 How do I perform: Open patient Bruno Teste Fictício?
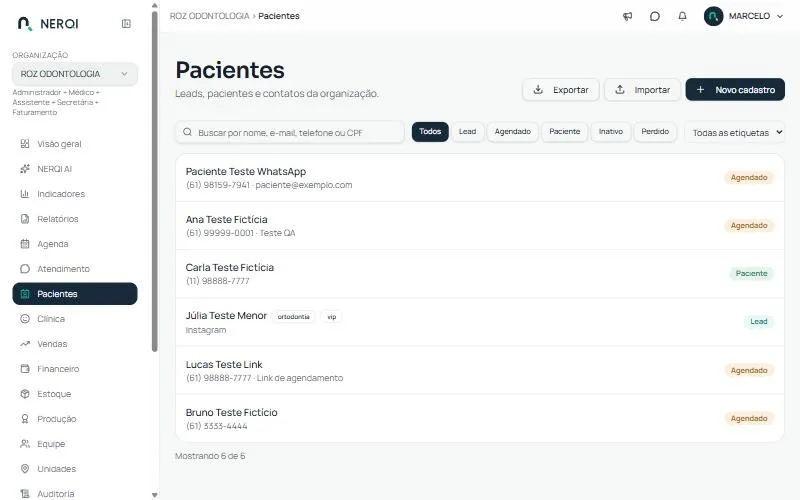pyautogui.click(x=480, y=418)
